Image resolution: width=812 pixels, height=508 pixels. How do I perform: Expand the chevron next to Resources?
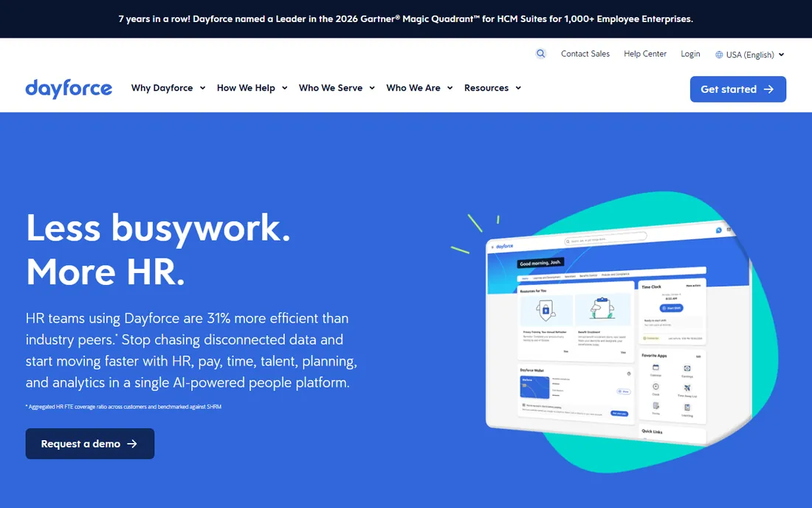pos(518,88)
